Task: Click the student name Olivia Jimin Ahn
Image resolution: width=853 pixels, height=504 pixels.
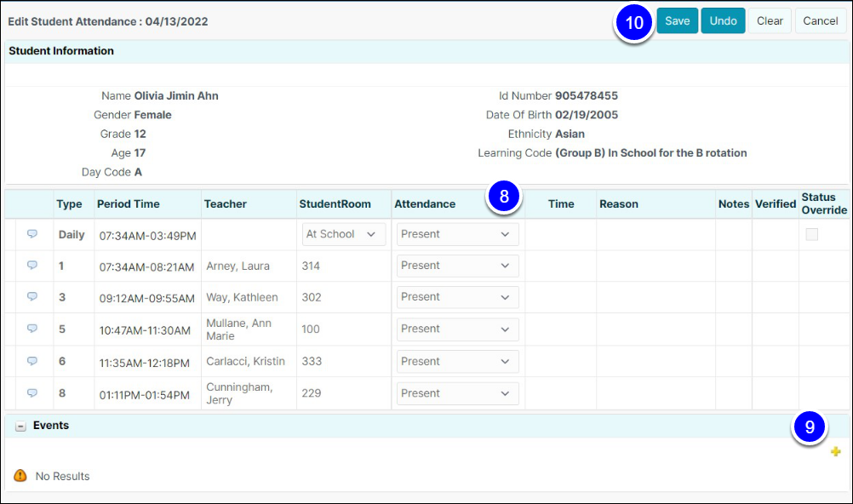Action: pos(176,96)
